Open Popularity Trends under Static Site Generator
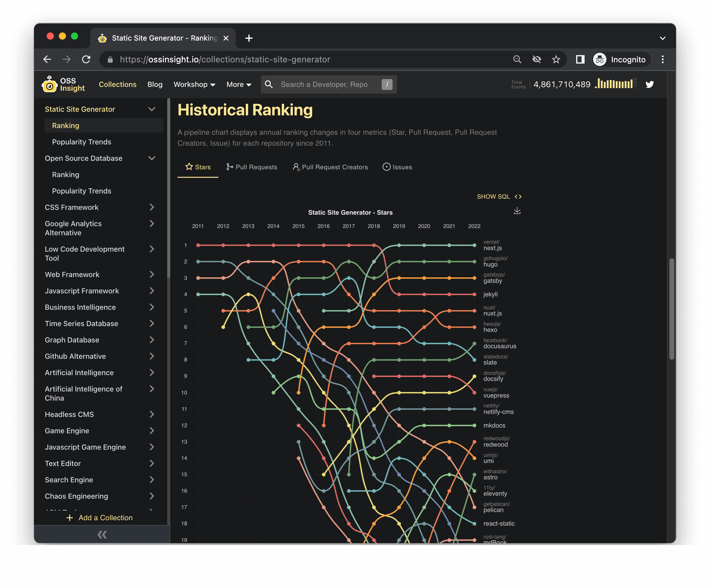 (x=81, y=142)
